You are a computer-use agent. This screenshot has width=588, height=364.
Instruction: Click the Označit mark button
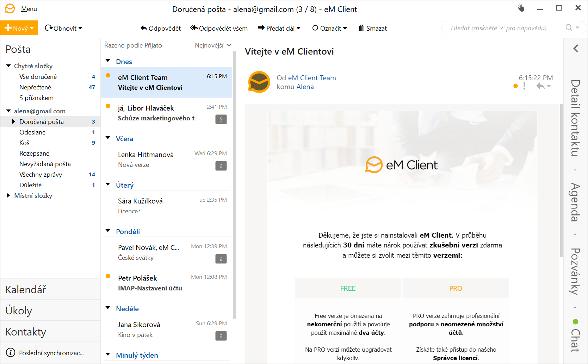[x=327, y=28]
